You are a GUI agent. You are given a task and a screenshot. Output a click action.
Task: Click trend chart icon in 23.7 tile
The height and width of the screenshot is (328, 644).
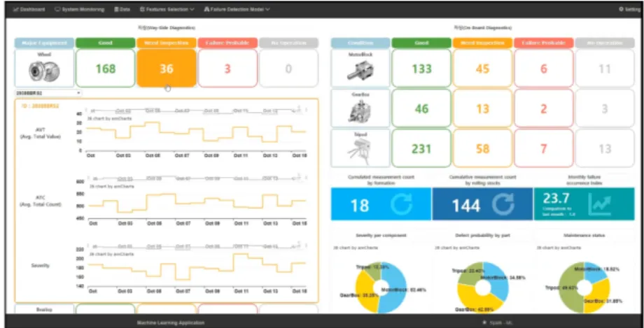[599, 204]
